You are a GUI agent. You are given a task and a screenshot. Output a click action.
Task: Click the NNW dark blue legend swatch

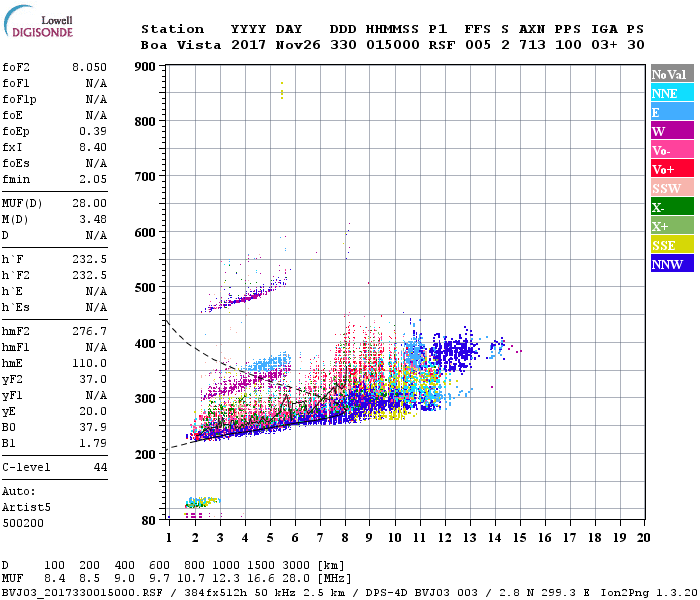672,263
